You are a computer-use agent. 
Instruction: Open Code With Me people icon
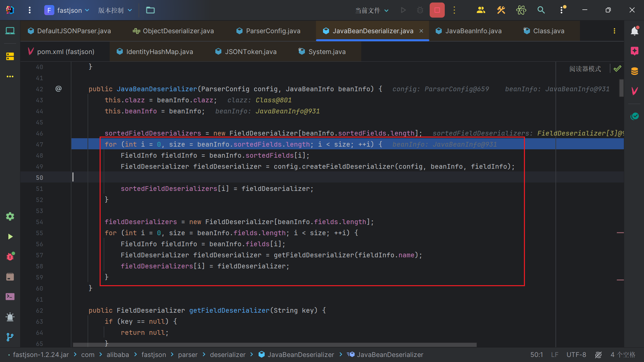(481, 10)
